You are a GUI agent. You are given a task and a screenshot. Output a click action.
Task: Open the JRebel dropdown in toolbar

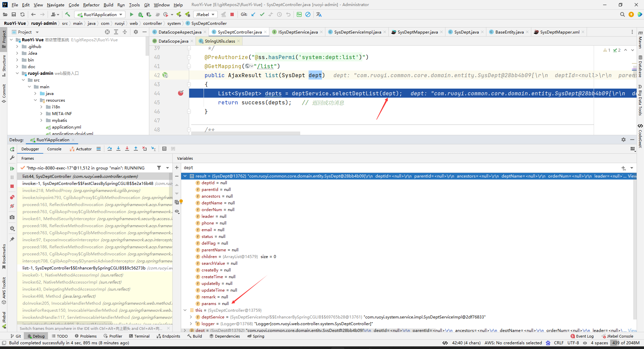pyautogui.click(x=205, y=14)
